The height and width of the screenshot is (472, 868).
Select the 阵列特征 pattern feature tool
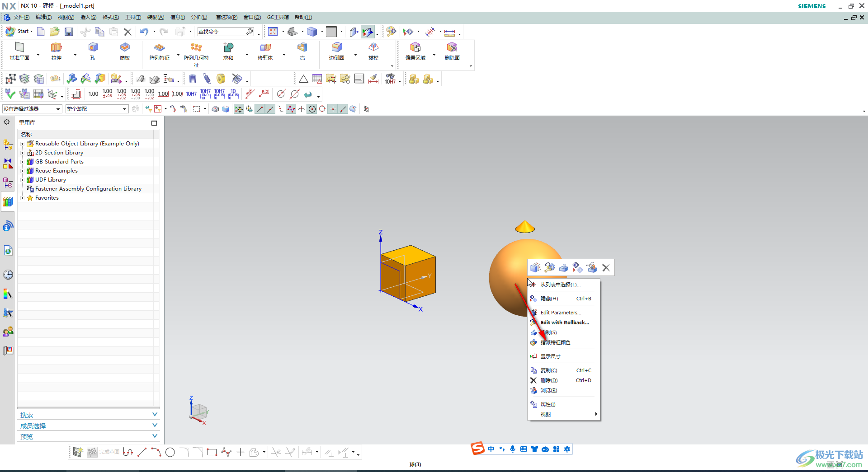click(x=160, y=51)
